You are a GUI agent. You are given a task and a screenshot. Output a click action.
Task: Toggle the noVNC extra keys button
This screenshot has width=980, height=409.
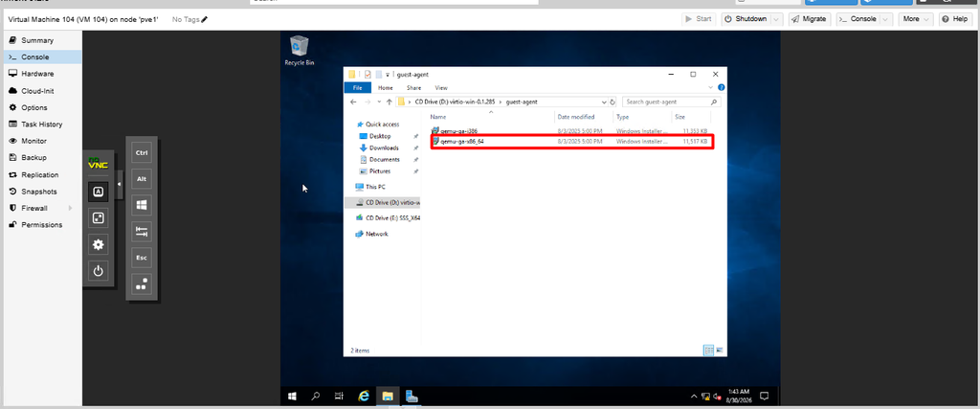(99, 192)
